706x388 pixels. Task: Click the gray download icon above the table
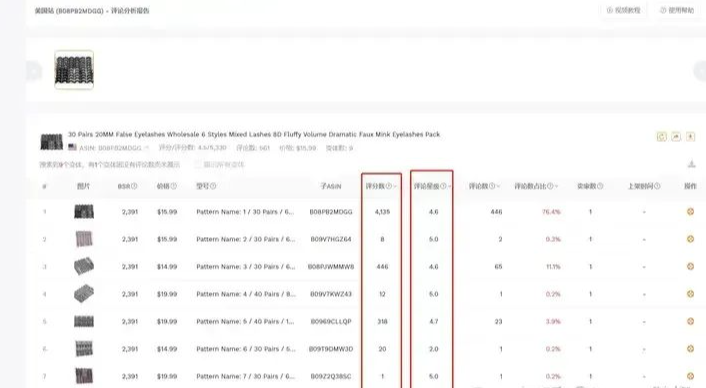tap(692, 164)
